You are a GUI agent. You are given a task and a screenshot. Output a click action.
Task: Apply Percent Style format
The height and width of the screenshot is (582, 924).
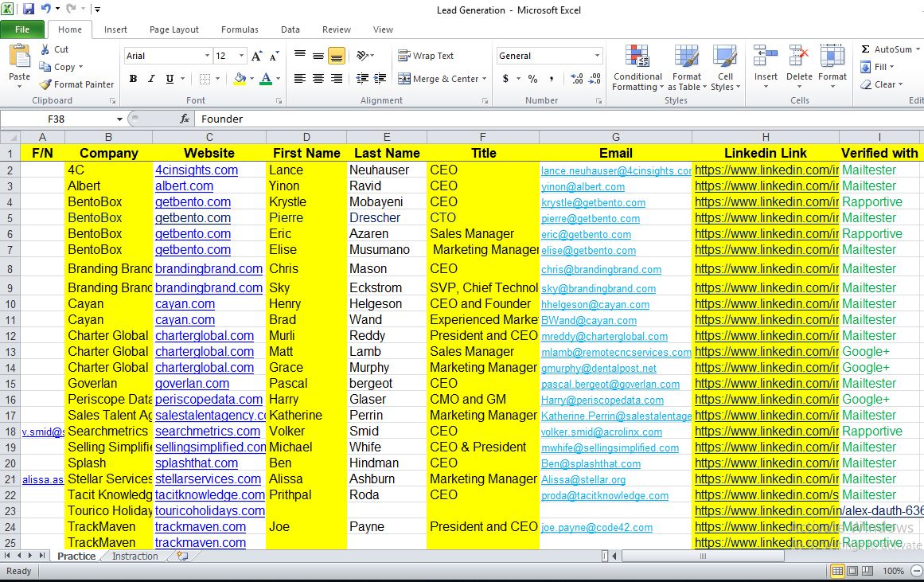(532, 79)
